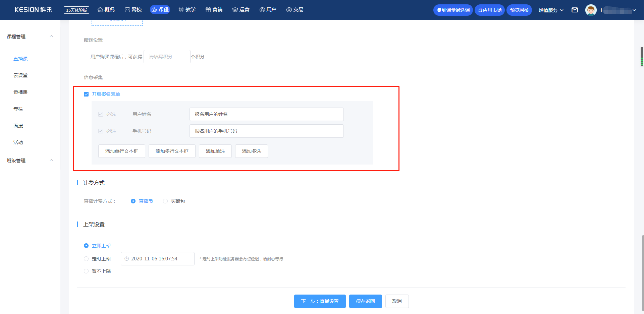
Task: Click 下一步：直播设置 button
Action: tap(320, 301)
